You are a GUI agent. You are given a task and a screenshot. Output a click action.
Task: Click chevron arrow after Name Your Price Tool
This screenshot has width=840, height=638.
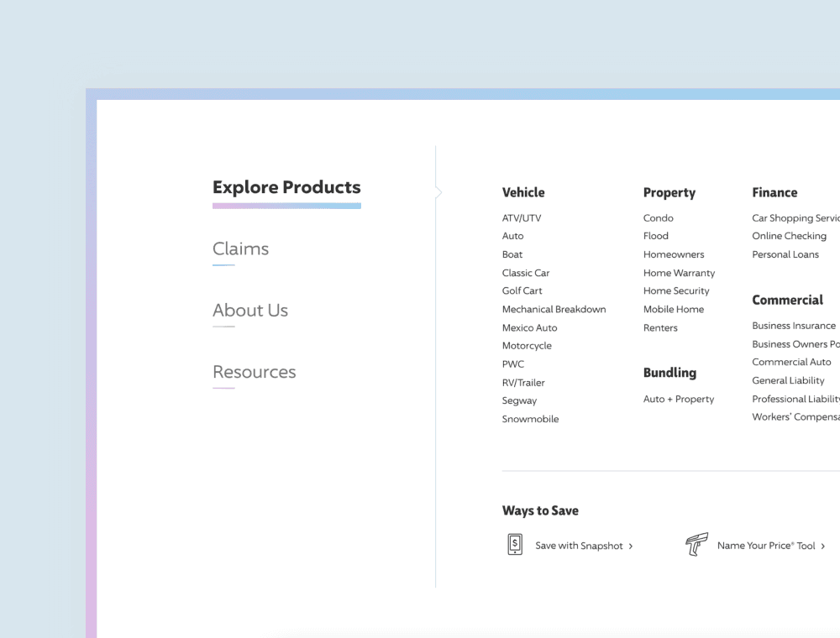click(823, 546)
